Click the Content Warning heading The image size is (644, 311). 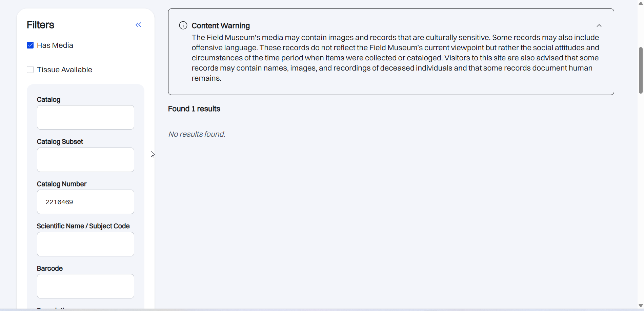coord(221,26)
